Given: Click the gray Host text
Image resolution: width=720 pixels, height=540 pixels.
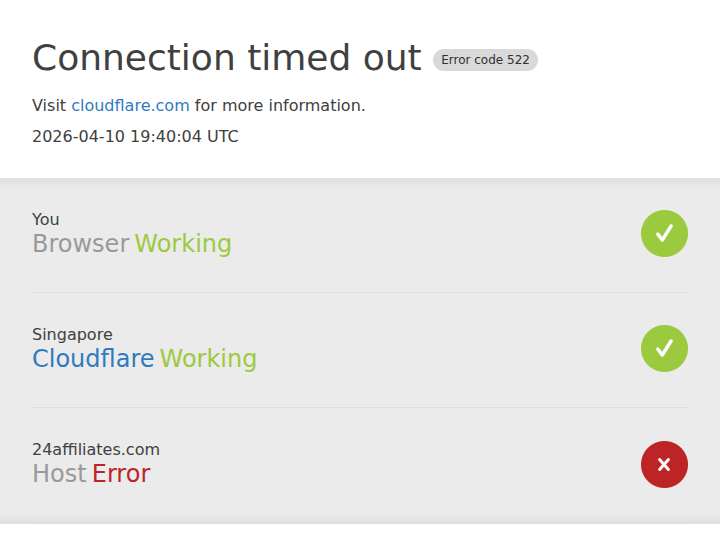Looking at the screenshot, I should 59,473.
